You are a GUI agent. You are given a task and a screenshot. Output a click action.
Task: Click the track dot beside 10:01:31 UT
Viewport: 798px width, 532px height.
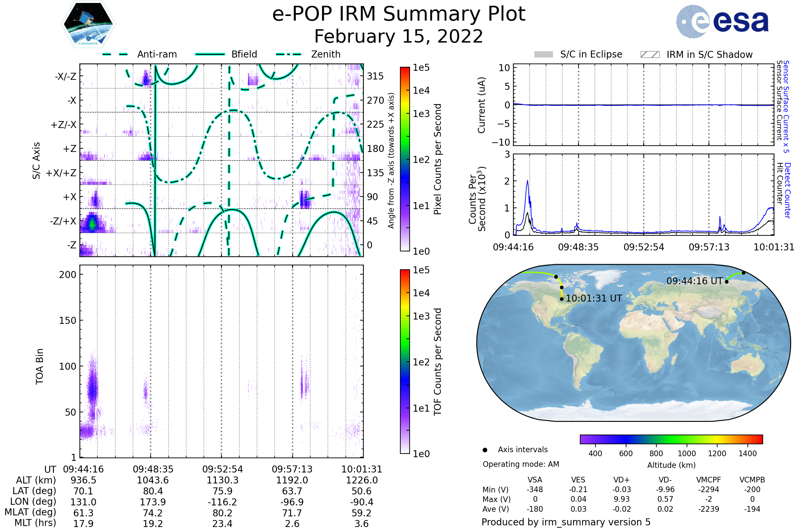click(x=562, y=299)
